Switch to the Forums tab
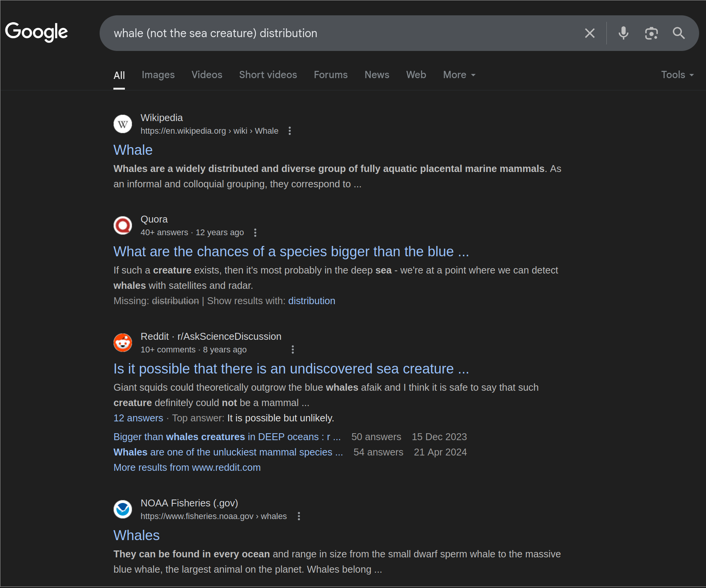 [331, 75]
